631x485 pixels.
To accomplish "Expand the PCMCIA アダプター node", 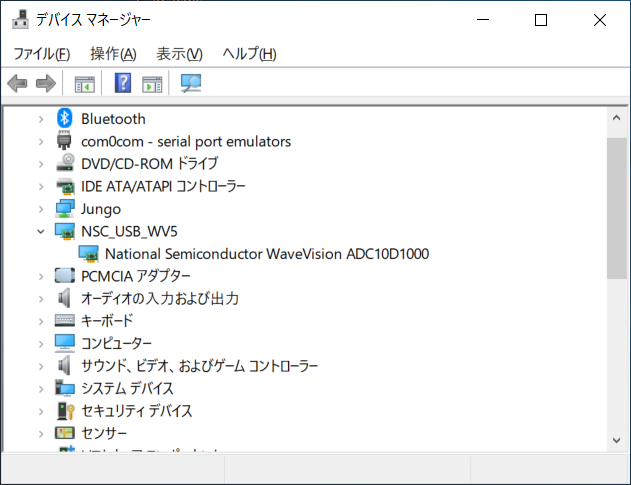I will point(41,277).
